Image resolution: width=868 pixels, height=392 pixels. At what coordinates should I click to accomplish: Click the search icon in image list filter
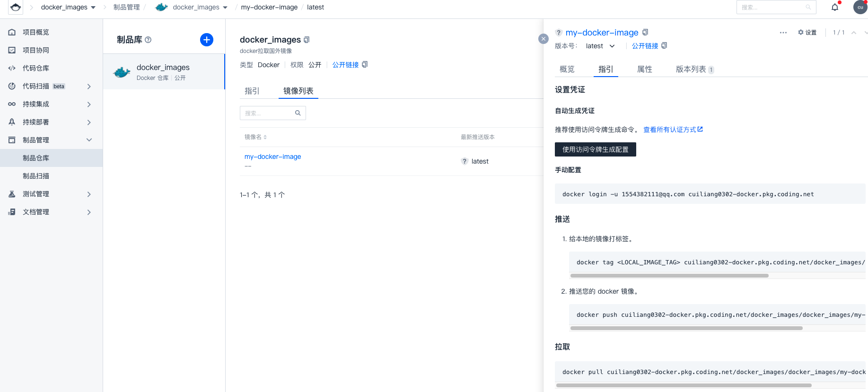(298, 113)
